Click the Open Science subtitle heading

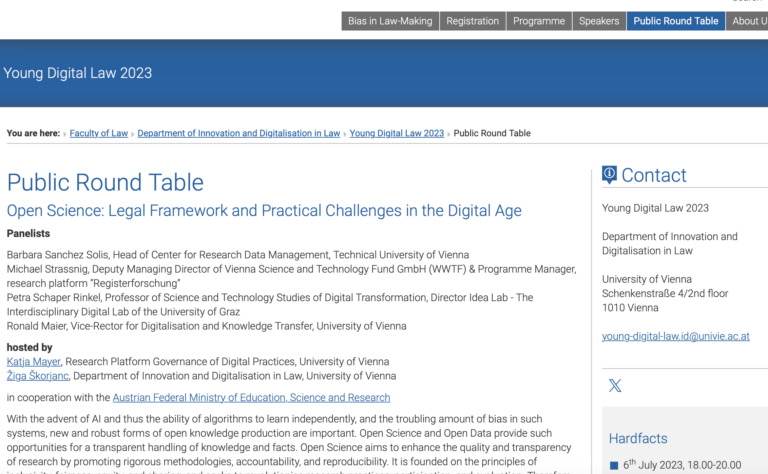pos(264,211)
